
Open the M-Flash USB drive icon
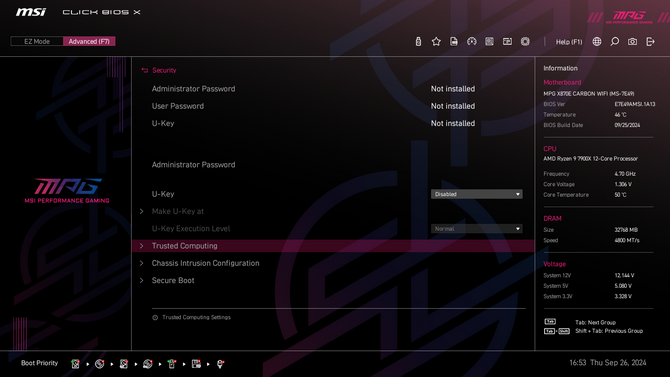[418, 41]
